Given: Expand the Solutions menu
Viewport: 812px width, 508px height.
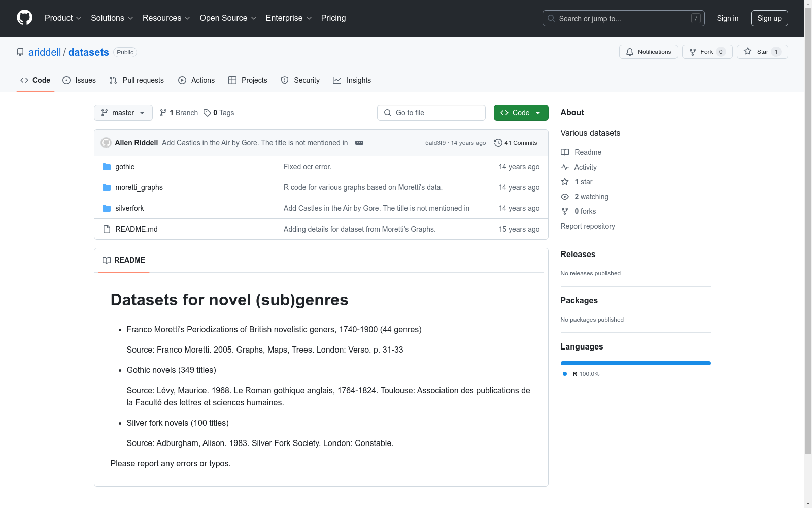Looking at the screenshot, I should 112,18.
